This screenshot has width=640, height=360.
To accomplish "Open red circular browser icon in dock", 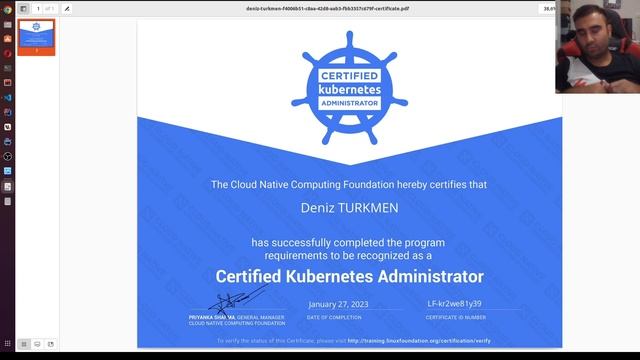I will click(7, 53).
